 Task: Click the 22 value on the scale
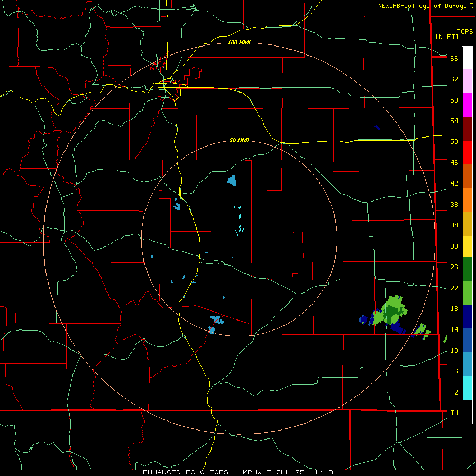click(x=454, y=288)
